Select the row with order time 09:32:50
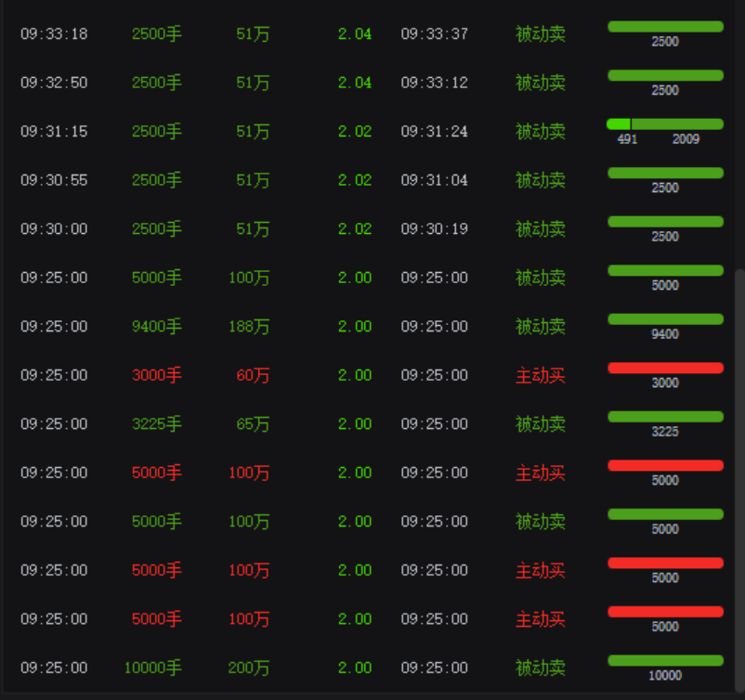Screen dimensions: 745x700 (54, 83)
